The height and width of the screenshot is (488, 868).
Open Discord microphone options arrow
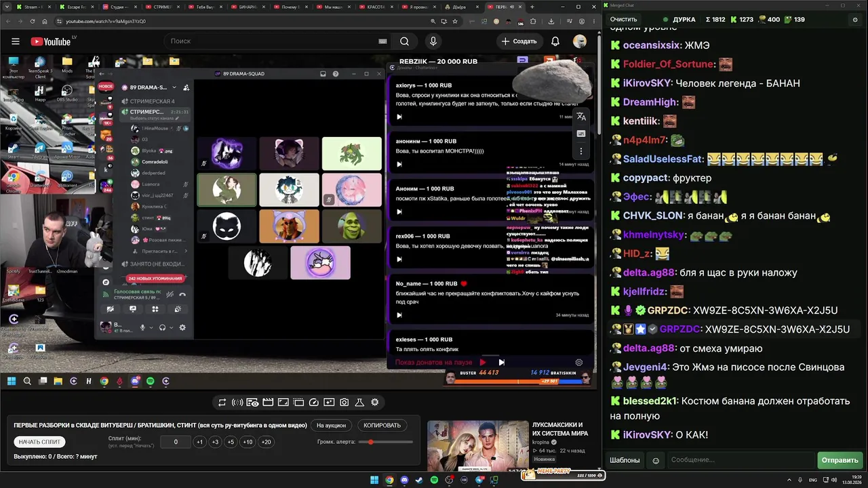(x=151, y=327)
